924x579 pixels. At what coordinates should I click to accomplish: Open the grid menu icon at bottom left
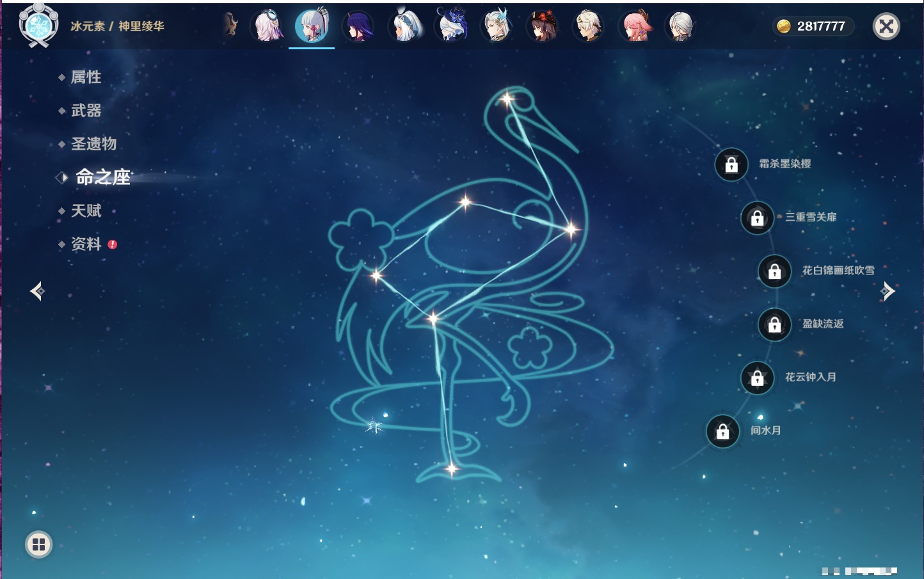click(38, 544)
